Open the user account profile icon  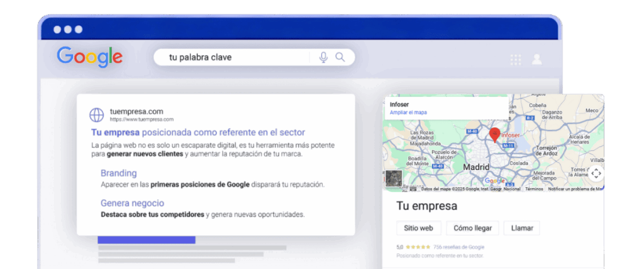(x=536, y=60)
